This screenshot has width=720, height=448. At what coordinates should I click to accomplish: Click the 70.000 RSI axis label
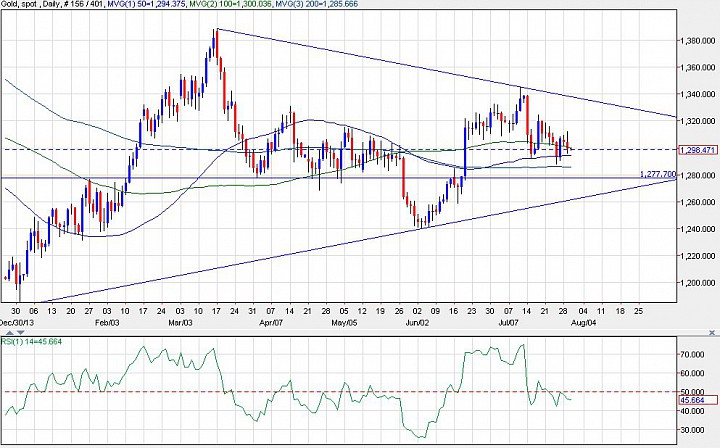tap(692, 354)
